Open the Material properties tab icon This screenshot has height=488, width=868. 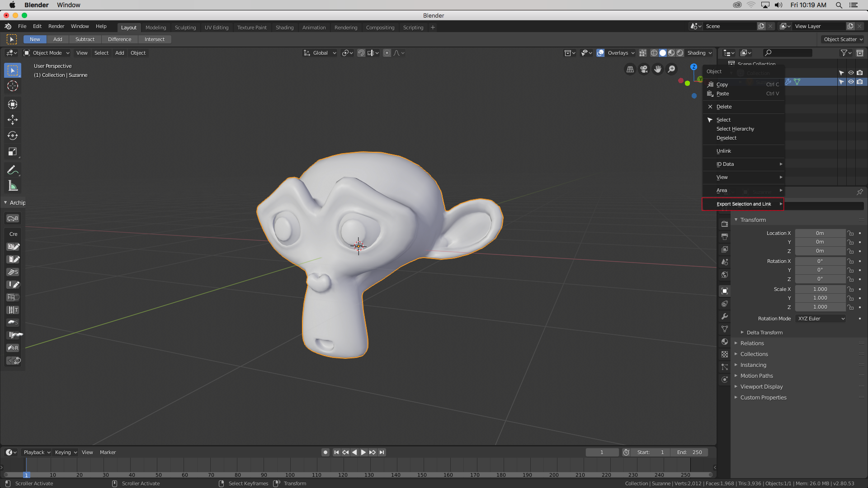pyautogui.click(x=725, y=342)
